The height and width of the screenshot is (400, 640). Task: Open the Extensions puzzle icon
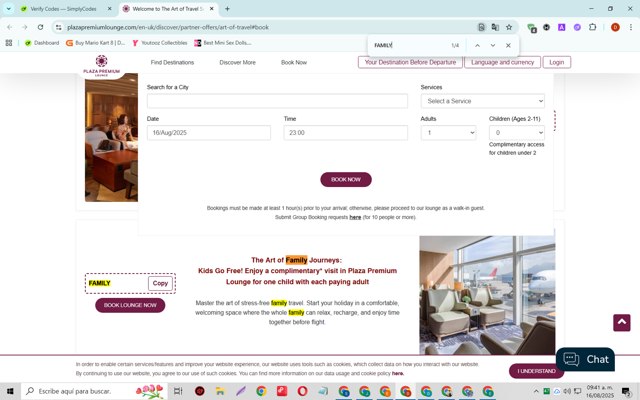pos(592,27)
